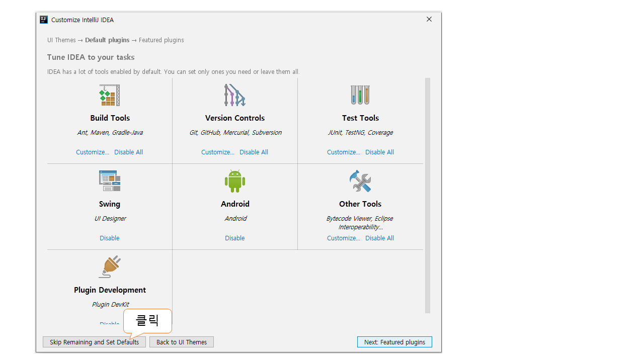The width and height of the screenshot is (644, 362).
Task: Disable the Android plugin
Action: point(235,238)
